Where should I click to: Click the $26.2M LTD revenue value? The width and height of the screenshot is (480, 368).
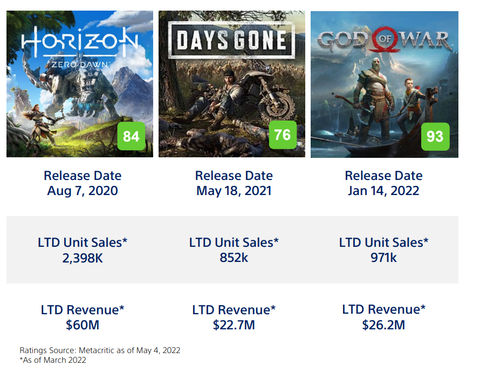(x=383, y=325)
